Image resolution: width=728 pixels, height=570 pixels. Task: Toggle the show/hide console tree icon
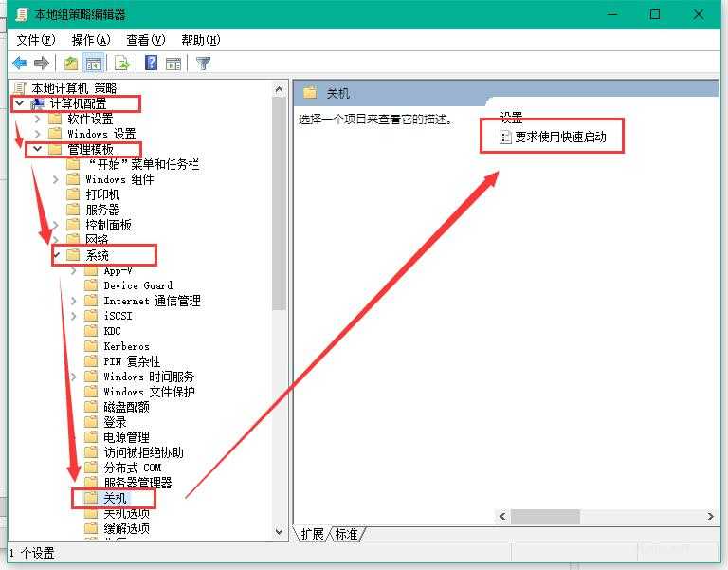pos(93,63)
